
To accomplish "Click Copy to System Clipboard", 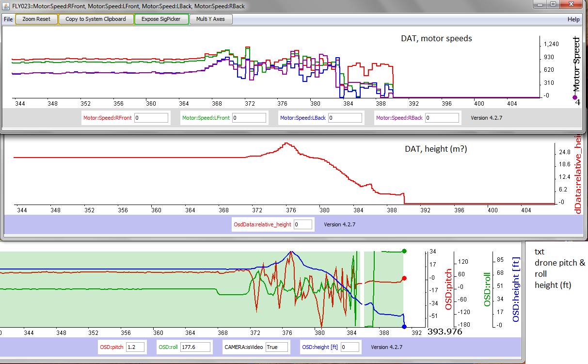I will click(95, 19).
